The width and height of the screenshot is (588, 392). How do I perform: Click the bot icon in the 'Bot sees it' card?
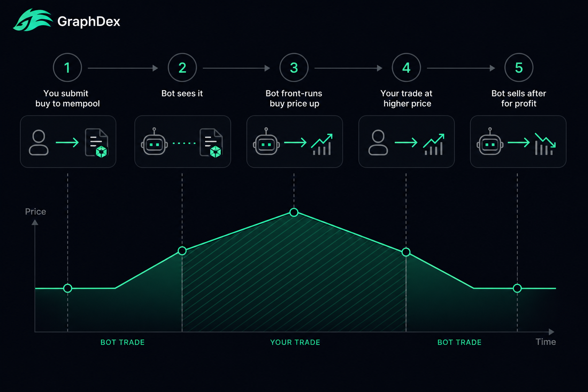[154, 142]
